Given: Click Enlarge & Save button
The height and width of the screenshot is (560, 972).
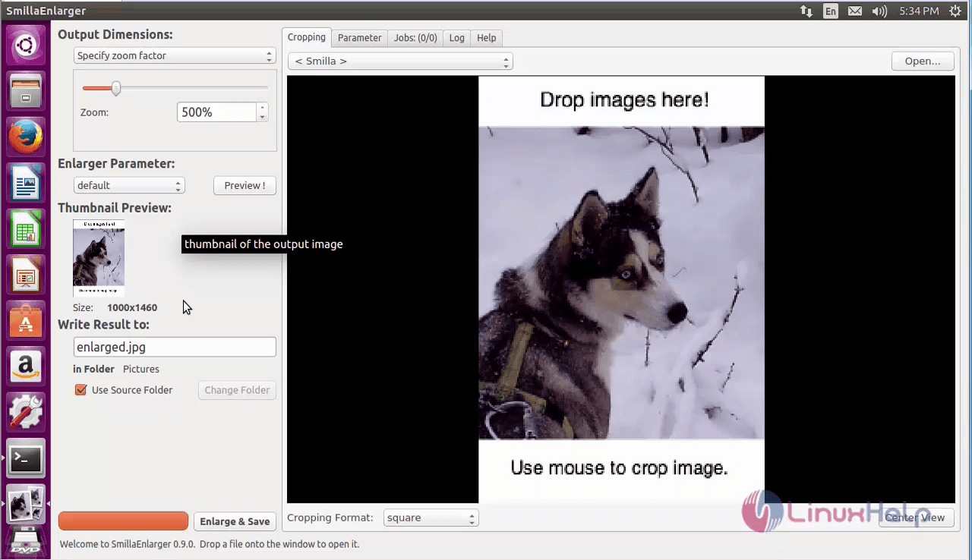Looking at the screenshot, I should [235, 521].
